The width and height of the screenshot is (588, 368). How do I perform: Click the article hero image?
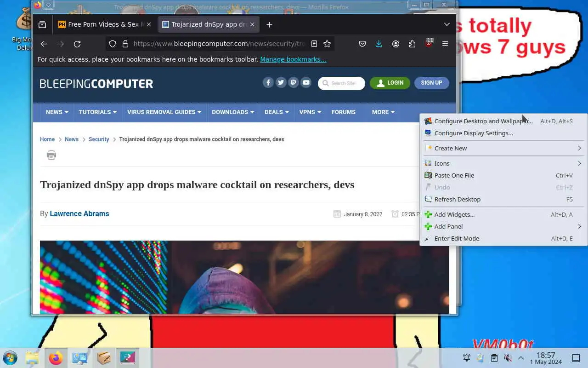click(244, 277)
